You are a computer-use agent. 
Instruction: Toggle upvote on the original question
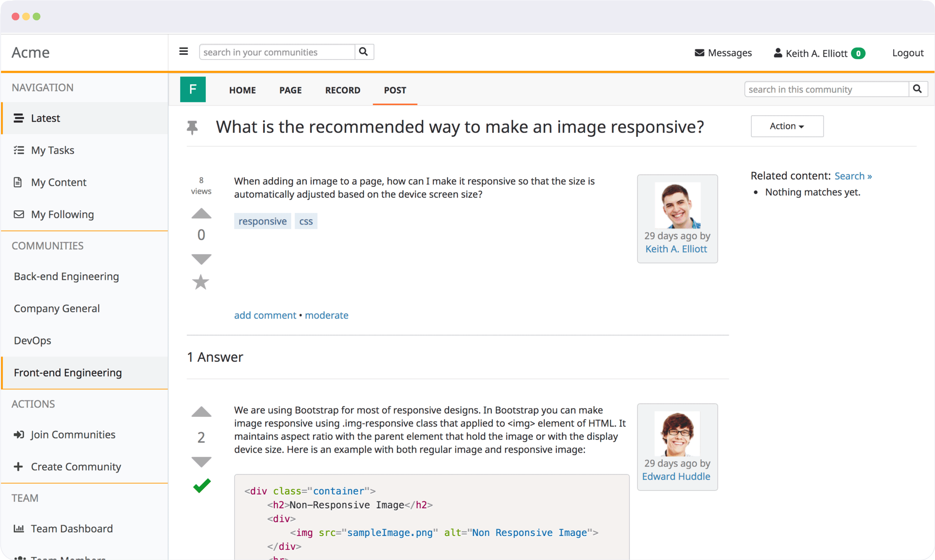pos(201,214)
